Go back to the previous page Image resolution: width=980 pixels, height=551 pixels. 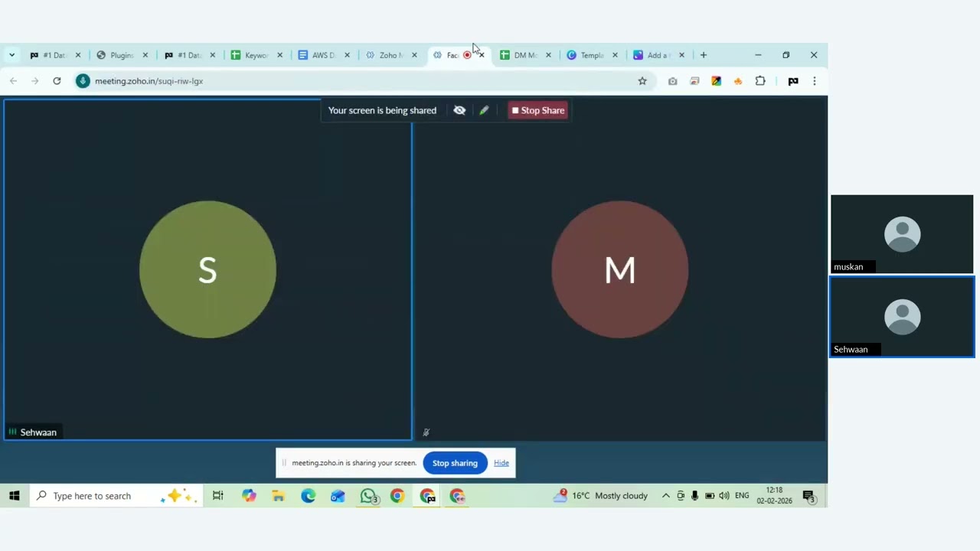point(13,81)
